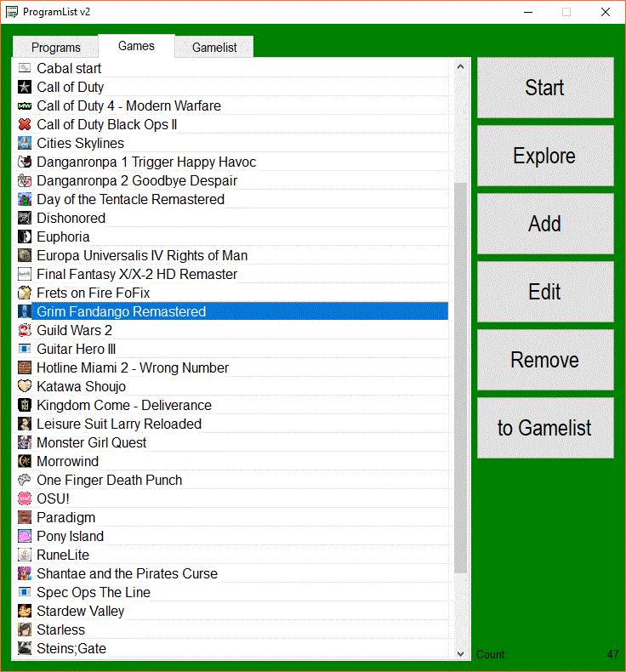Select the Starless list entry
This screenshot has width=626, height=672.
tap(233, 629)
